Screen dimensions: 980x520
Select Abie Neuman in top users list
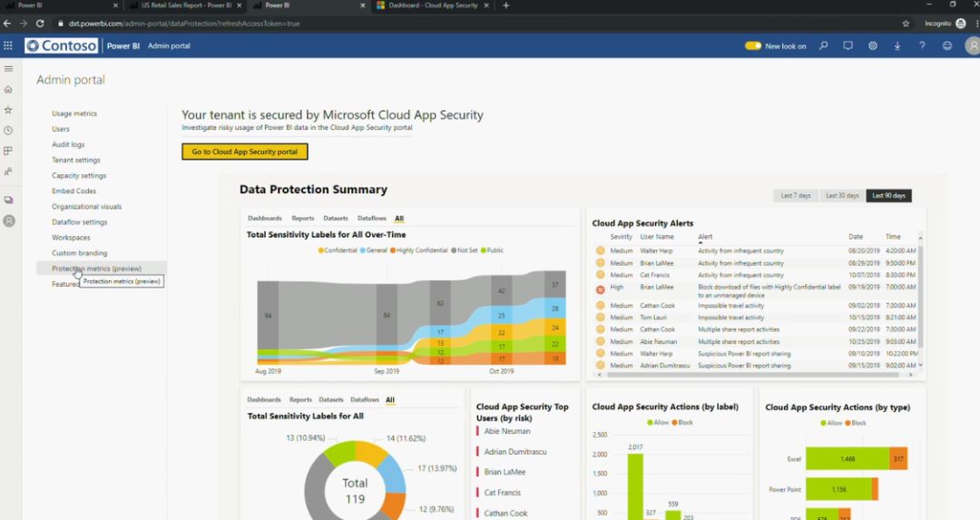507,431
